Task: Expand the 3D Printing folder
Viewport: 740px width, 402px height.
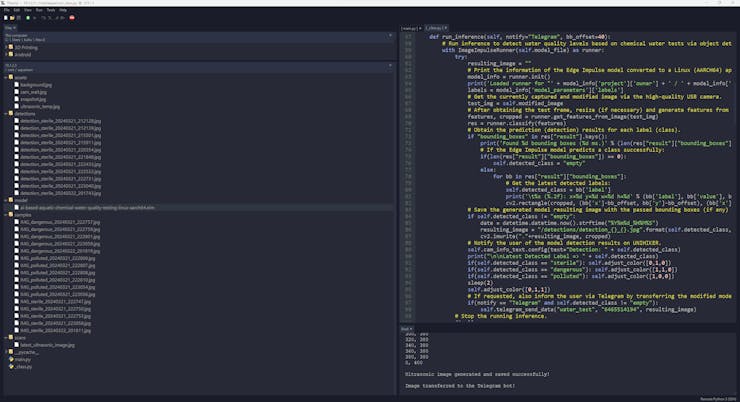Action: [x=4, y=47]
